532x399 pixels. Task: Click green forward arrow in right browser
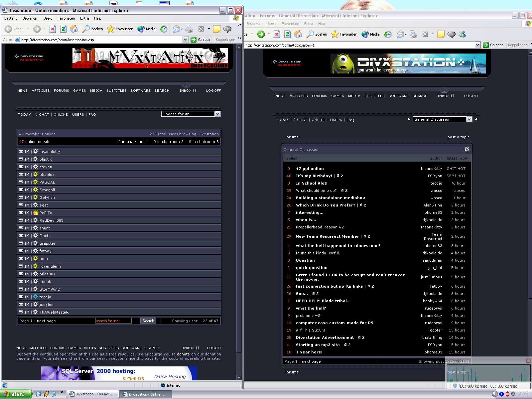pyautogui.click(x=261, y=34)
